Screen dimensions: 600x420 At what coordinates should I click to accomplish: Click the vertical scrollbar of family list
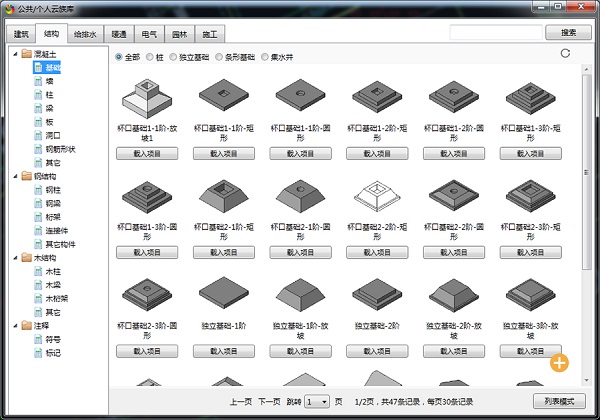point(587,170)
